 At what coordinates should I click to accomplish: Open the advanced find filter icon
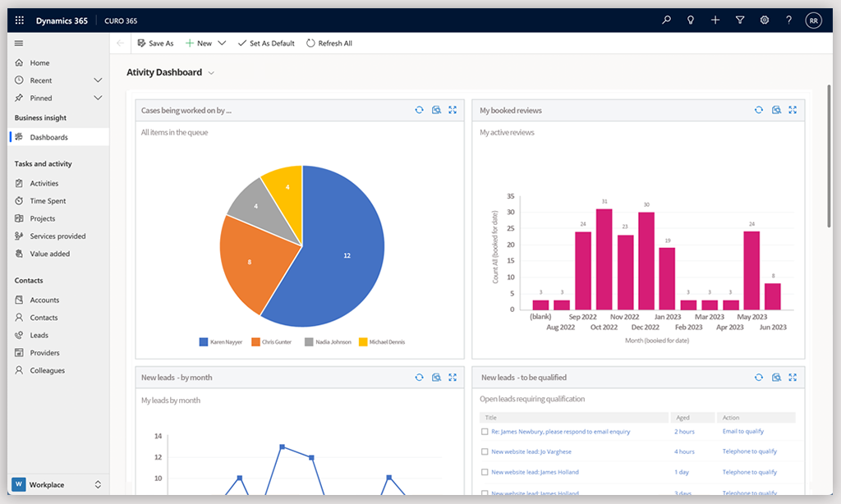point(740,21)
